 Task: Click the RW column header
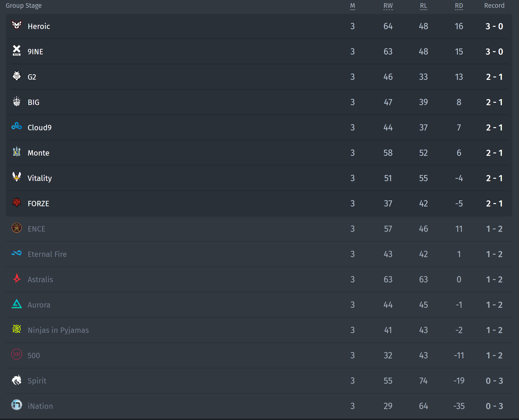pyautogui.click(x=388, y=6)
